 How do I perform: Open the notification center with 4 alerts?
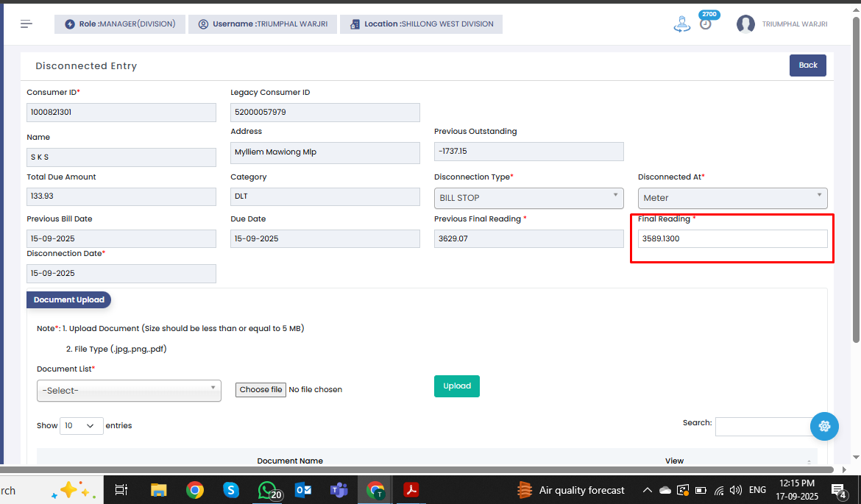[x=839, y=491]
